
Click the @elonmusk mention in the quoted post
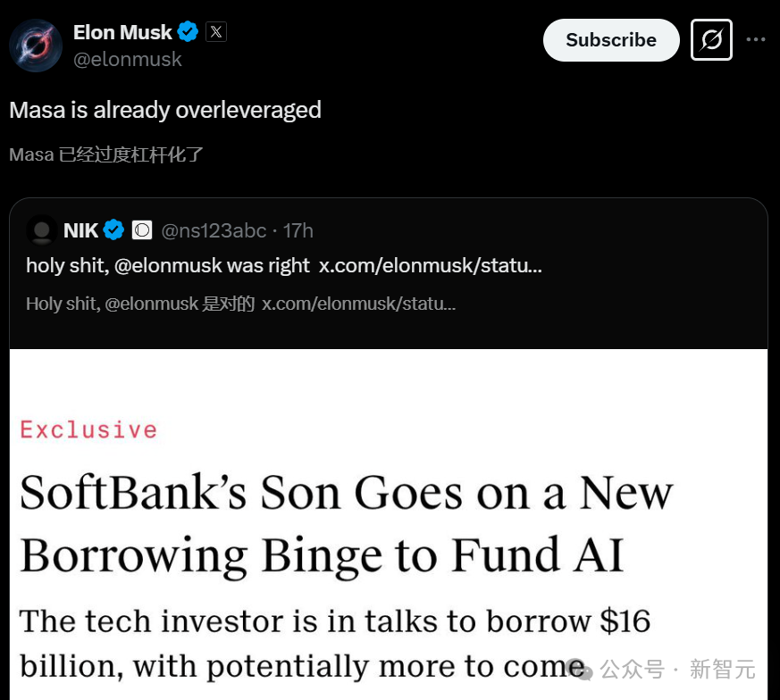point(168,265)
